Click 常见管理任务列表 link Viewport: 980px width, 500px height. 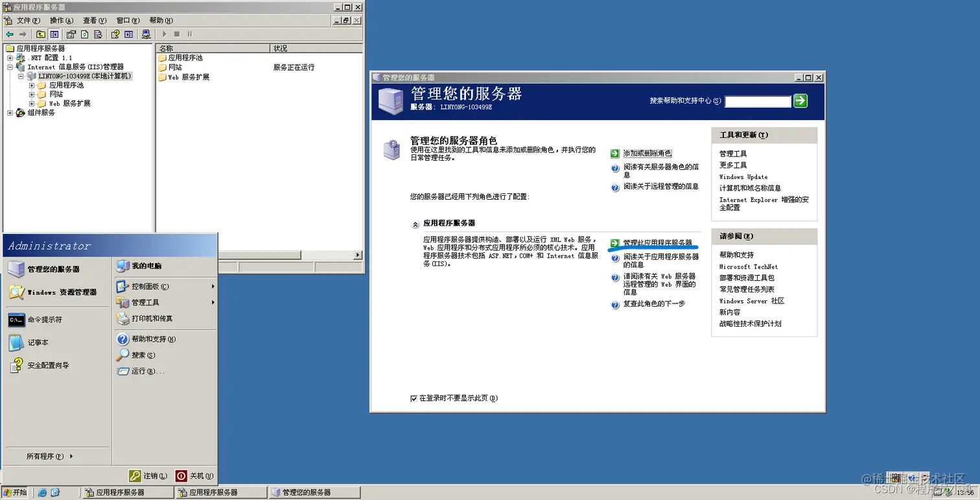pyautogui.click(x=747, y=289)
